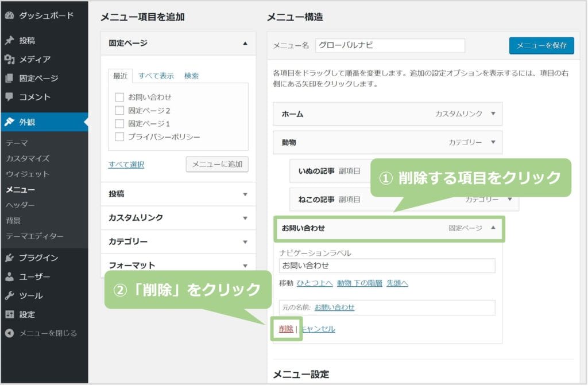588x386 pixels.
Task: Click the red 削除 link
Action: [286, 329]
